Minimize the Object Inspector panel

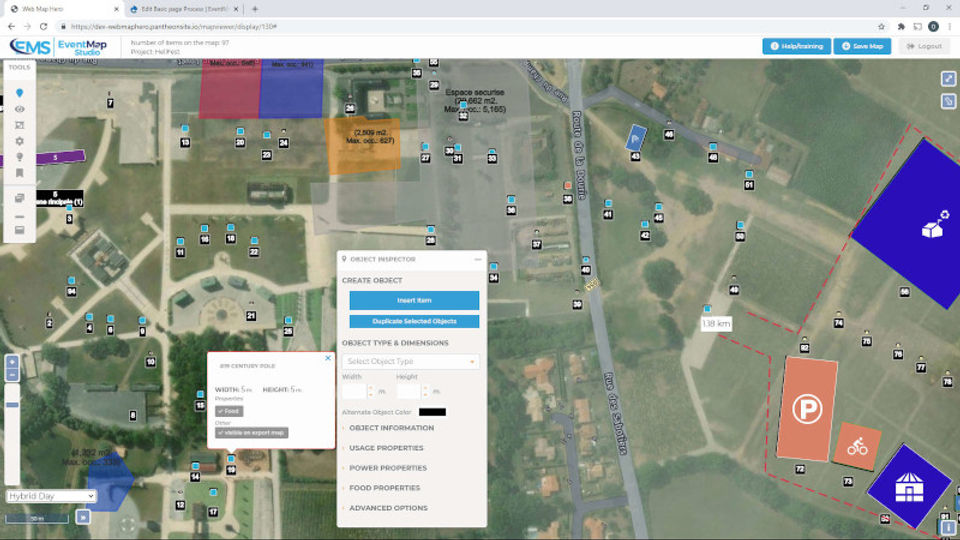pyautogui.click(x=478, y=260)
